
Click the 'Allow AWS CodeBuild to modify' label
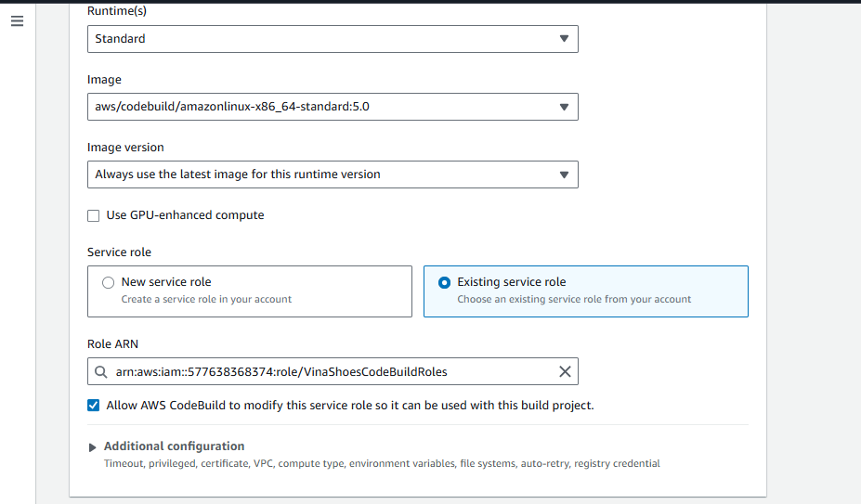click(x=349, y=406)
